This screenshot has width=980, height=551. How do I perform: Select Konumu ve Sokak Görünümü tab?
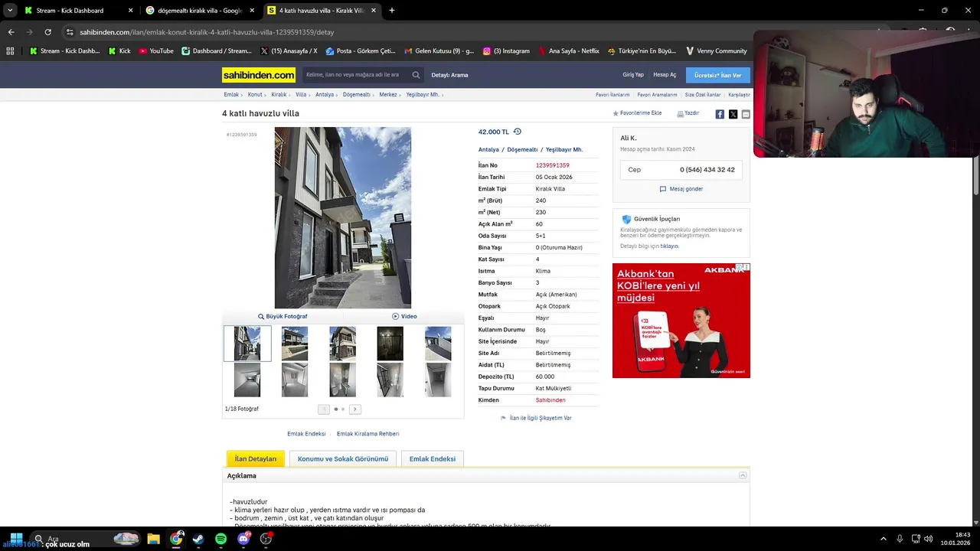pyautogui.click(x=343, y=458)
